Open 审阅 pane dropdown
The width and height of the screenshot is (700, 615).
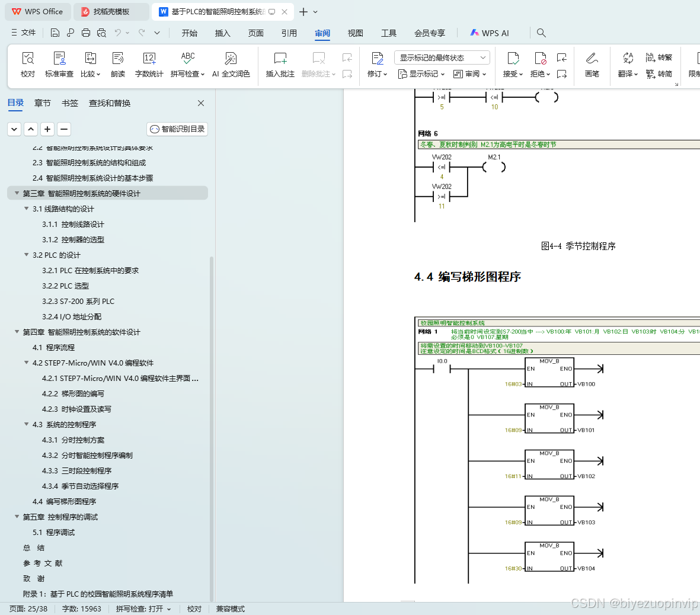click(x=469, y=73)
